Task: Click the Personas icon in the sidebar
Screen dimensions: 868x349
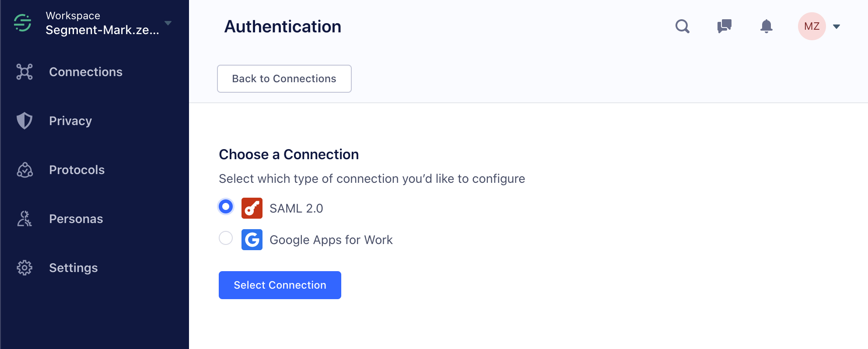Action: (25, 219)
